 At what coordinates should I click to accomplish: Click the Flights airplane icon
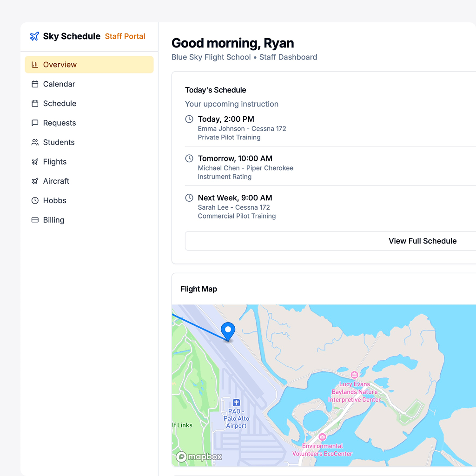click(x=35, y=161)
